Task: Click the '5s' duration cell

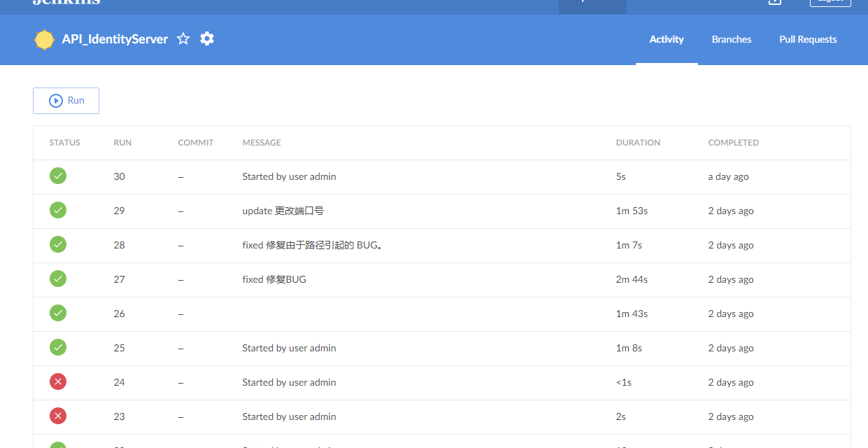Action: coord(620,177)
